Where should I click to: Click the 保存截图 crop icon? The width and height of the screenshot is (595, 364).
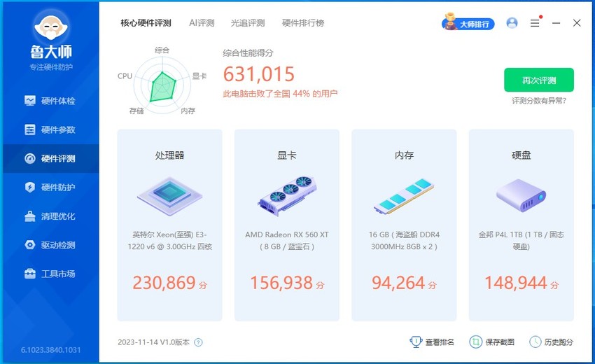(x=475, y=342)
